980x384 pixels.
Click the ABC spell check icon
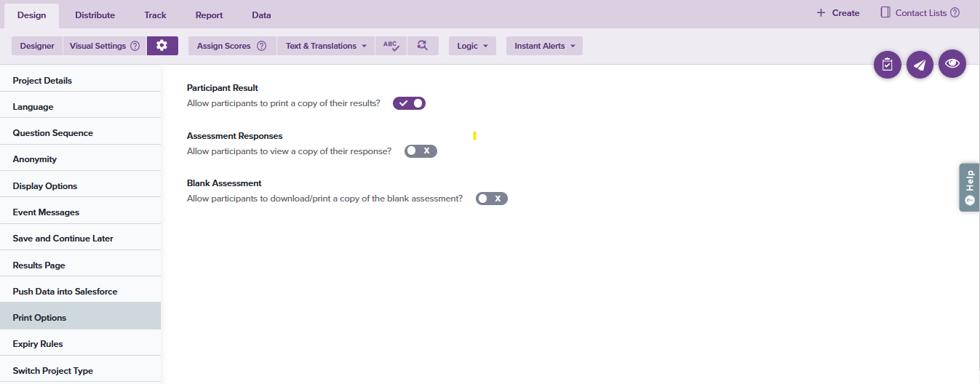point(391,46)
